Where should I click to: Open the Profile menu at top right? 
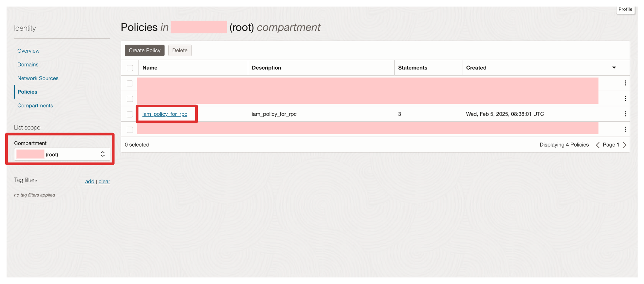coord(625,9)
